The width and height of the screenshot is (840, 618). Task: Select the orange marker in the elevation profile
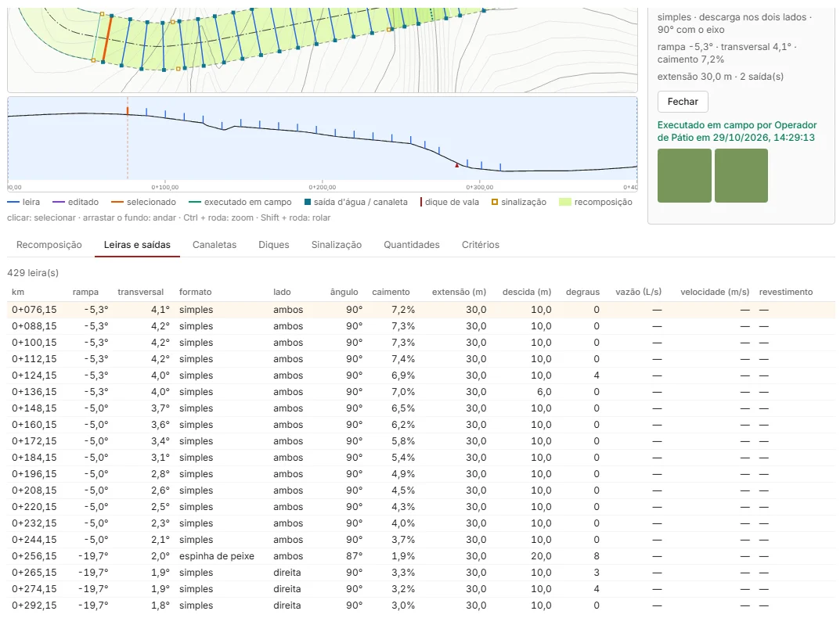click(x=128, y=111)
